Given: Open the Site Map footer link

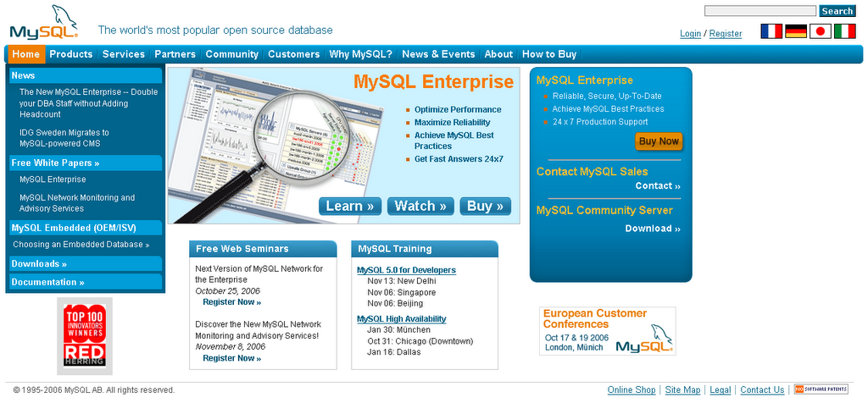Looking at the screenshot, I should [682, 389].
